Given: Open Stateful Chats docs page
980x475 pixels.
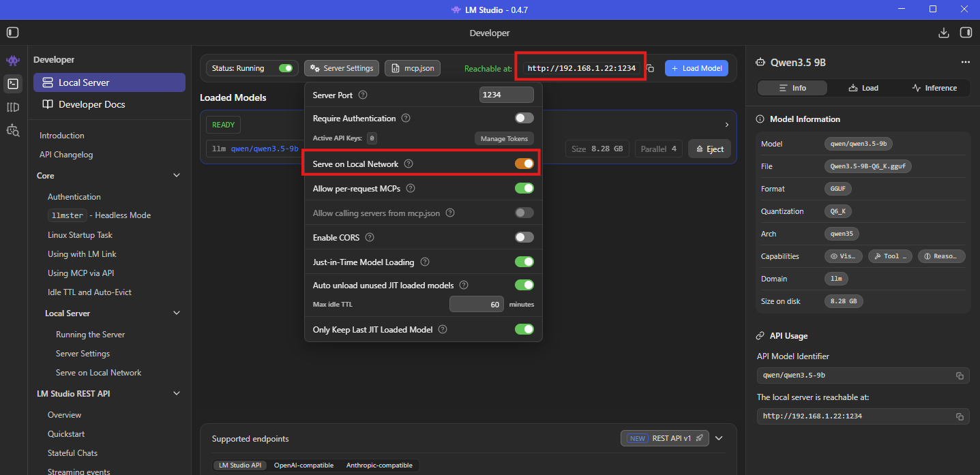Looking at the screenshot, I should point(72,453).
